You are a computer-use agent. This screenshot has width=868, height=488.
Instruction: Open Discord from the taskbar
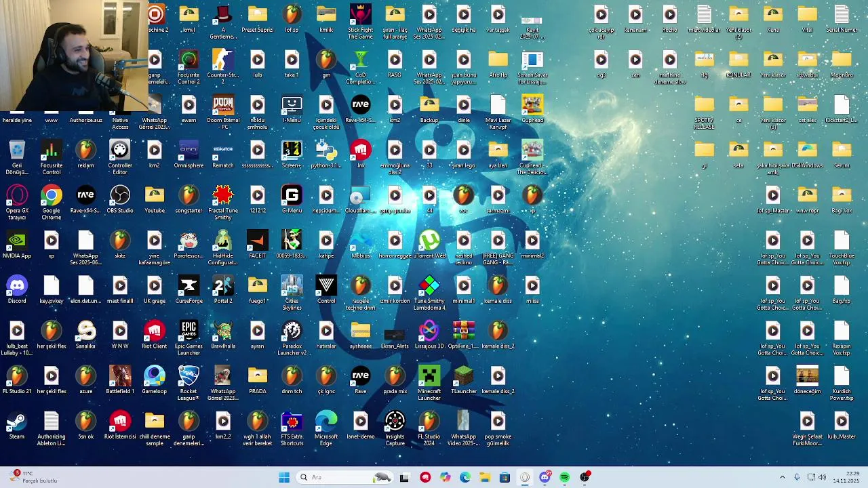pyautogui.click(x=545, y=477)
